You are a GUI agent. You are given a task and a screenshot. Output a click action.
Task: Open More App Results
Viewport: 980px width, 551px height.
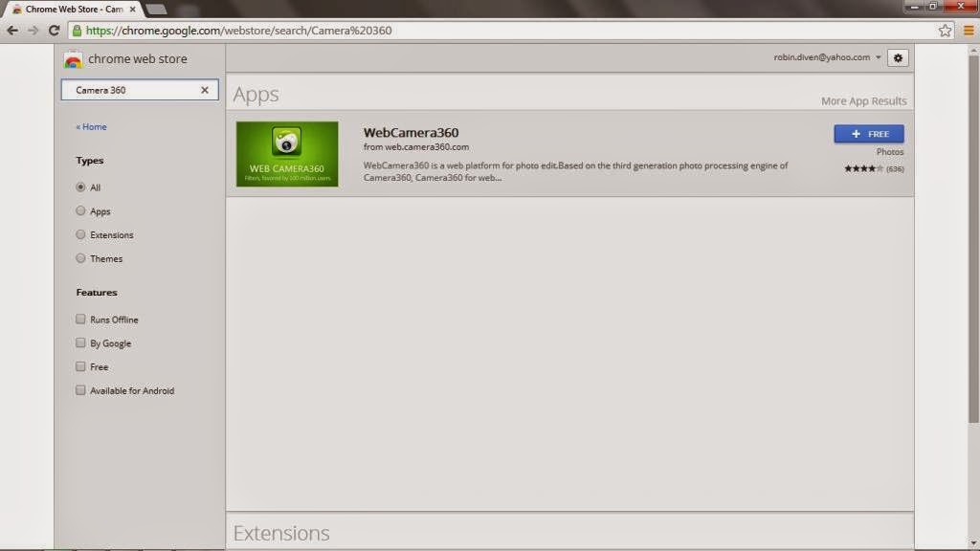(864, 101)
